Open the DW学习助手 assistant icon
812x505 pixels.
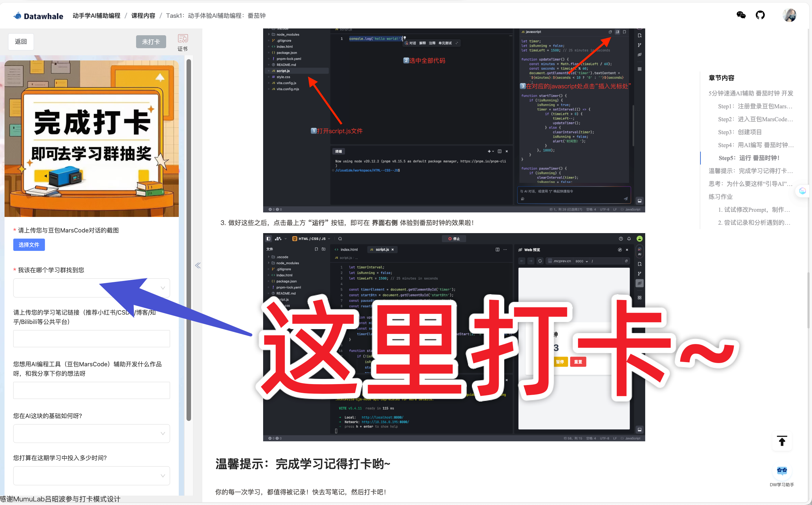pos(782,471)
